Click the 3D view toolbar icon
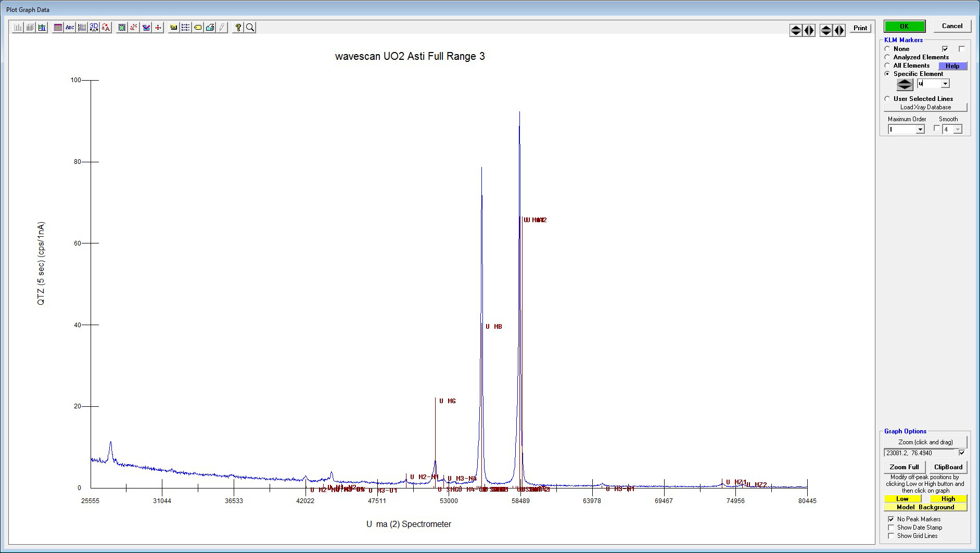 coord(94,28)
